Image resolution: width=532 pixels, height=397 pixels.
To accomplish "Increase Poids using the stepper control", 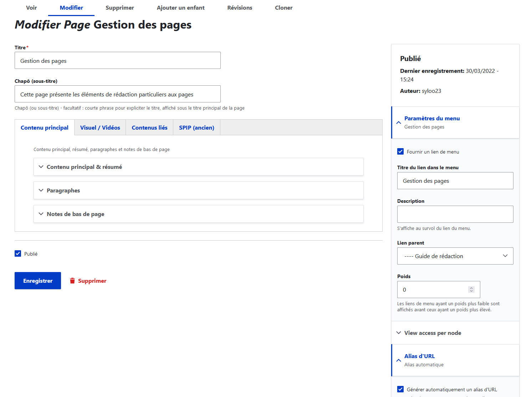I will (471, 288).
